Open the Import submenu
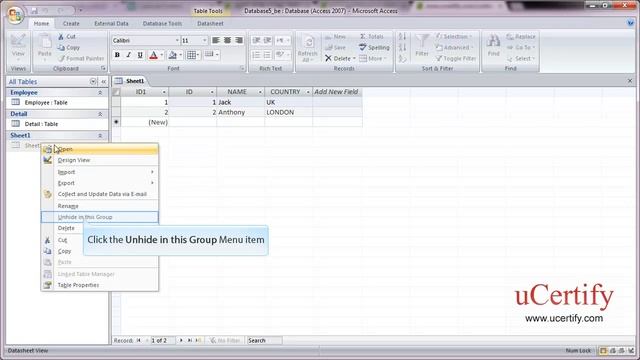 click(x=100, y=172)
